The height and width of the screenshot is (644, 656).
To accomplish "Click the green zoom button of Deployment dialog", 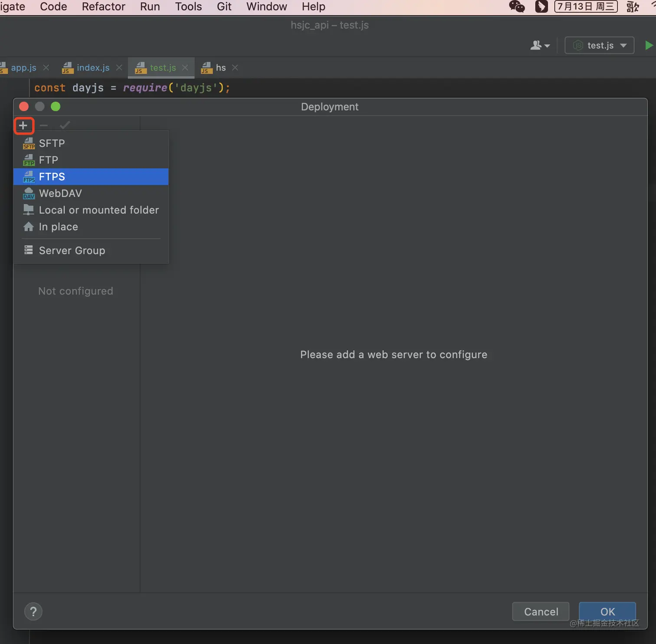I will (56, 107).
